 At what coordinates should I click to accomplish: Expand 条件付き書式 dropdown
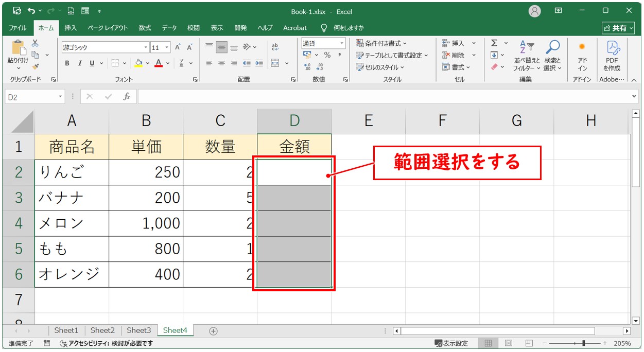[381, 43]
